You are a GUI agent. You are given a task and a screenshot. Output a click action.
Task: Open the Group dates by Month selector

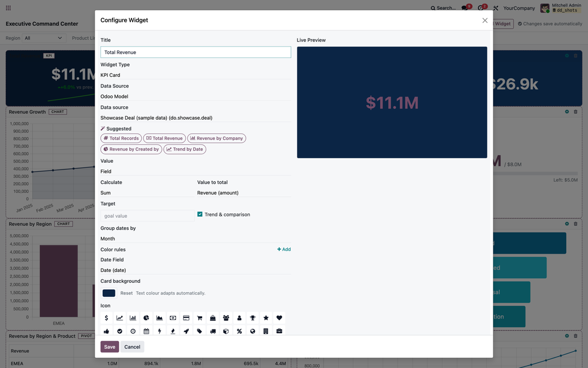[x=195, y=239]
